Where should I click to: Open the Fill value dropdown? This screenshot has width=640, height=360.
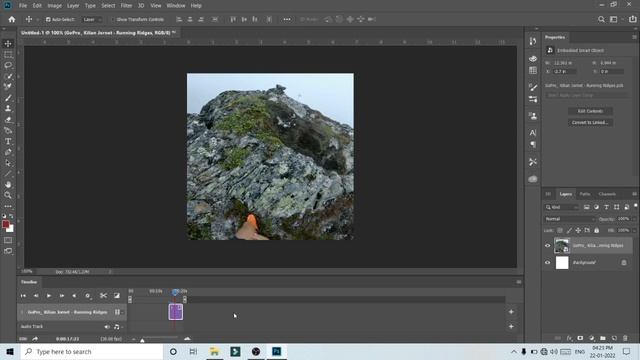point(633,231)
